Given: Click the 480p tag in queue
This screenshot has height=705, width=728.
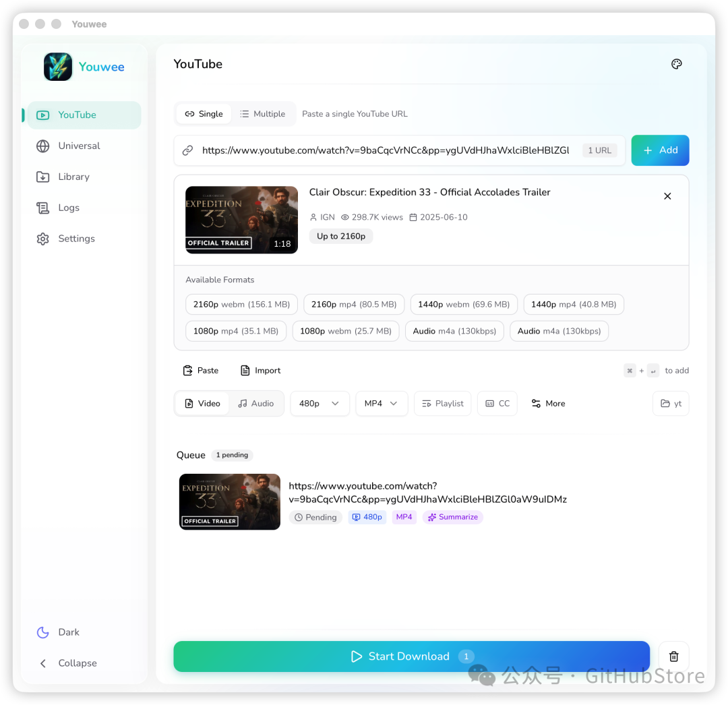Looking at the screenshot, I should pyautogui.click(x=367, y=517).
